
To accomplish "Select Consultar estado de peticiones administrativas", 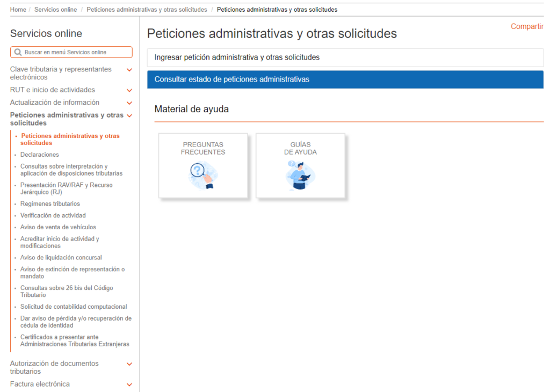I will [x=345, y=79].
